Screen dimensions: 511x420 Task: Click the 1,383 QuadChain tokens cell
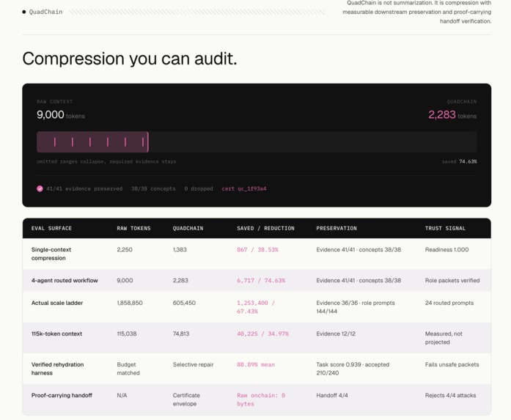pyautogui.click(x=180, y=250)
